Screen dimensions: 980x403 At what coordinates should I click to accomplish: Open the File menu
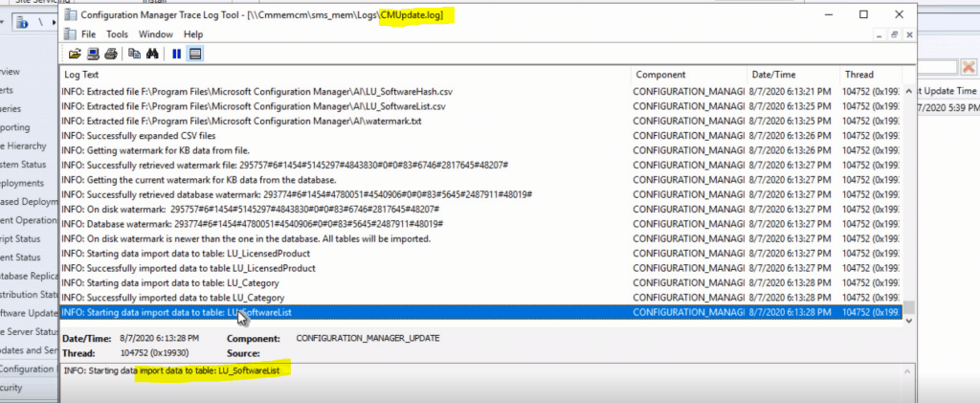(x=88, y=34)
